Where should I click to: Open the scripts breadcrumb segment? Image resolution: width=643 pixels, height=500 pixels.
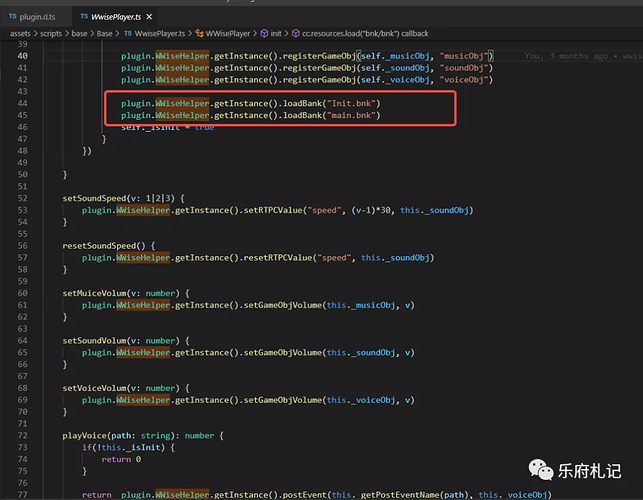[51, 34]
